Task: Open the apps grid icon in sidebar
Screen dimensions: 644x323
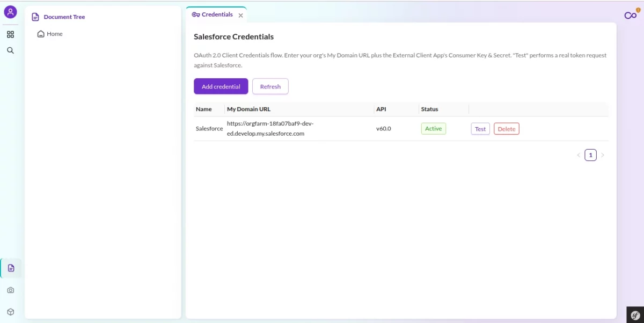Action: point(10,34)
